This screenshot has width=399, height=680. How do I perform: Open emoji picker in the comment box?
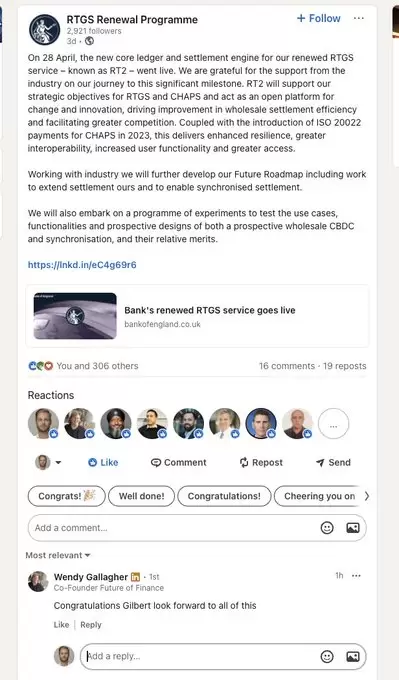tap(327, 528)
